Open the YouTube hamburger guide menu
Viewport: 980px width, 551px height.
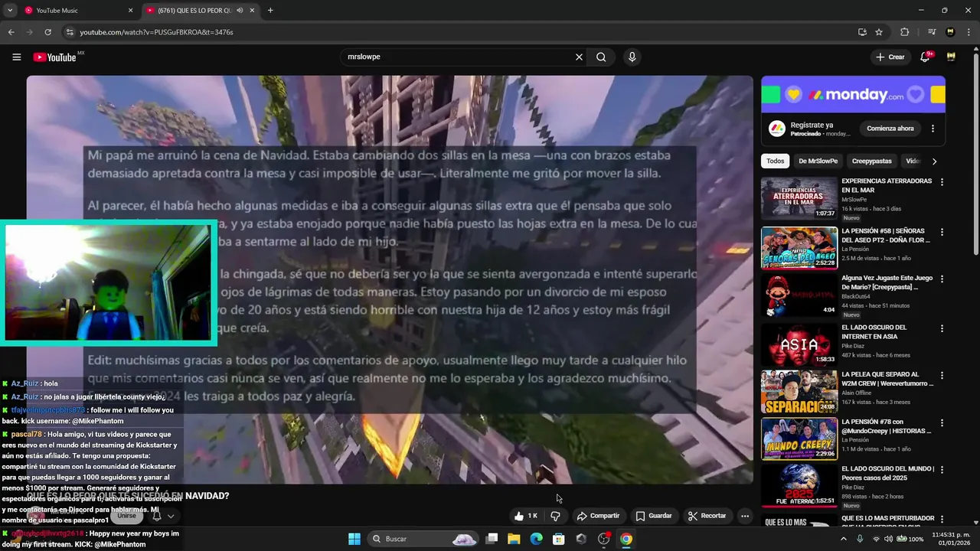tap(16, 57)
